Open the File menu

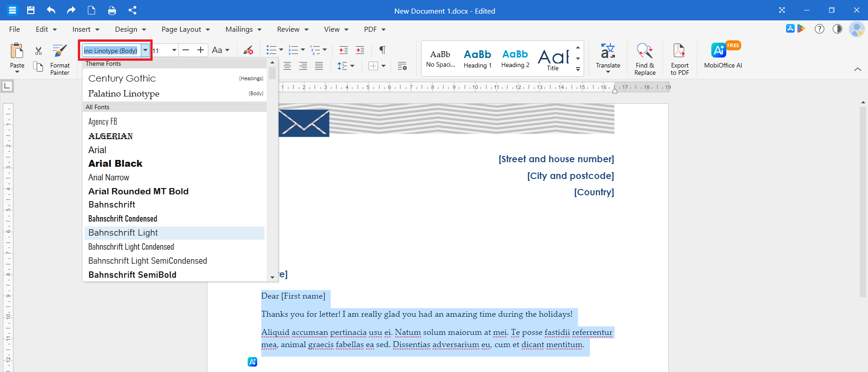click(x=14, y=29)
